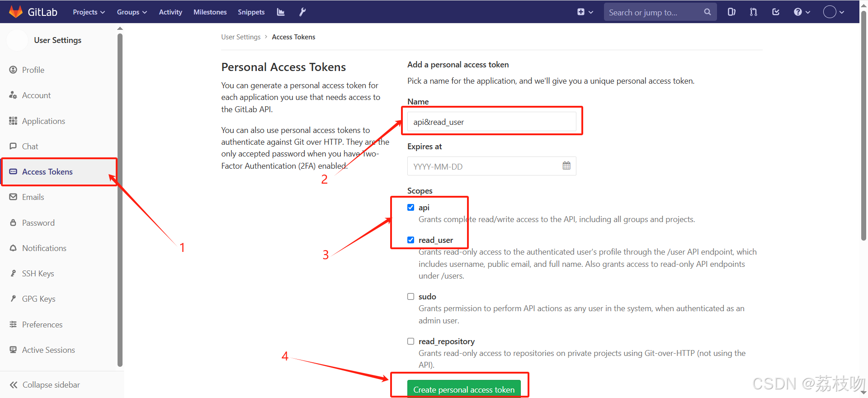Click the Notifications bell icon
Screen dimensions: 868x398
[13, 248]
